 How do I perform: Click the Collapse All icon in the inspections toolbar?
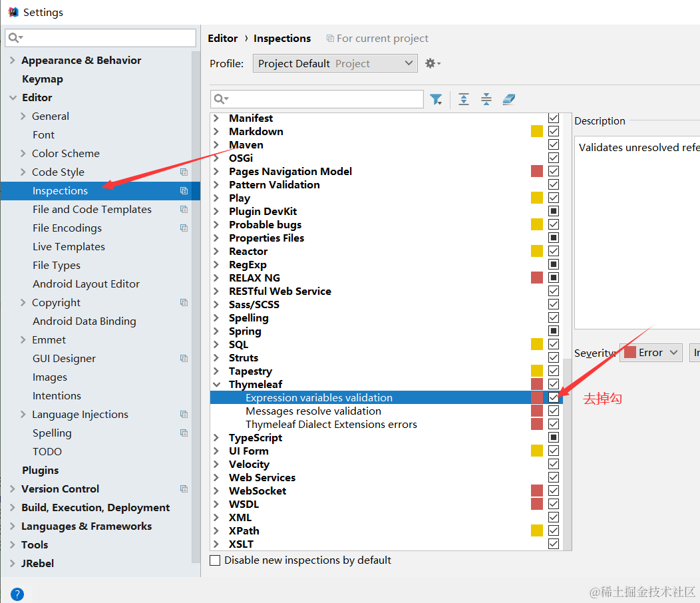coord(486,99)
